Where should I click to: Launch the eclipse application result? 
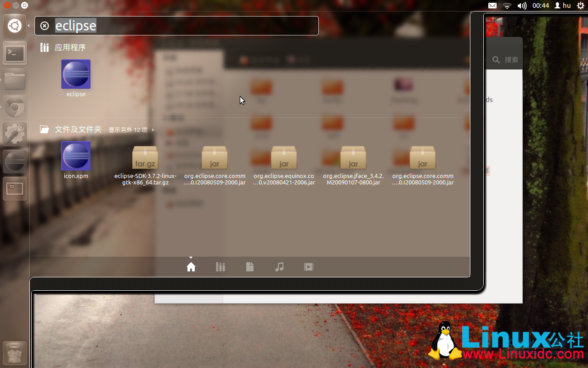(x=76, y=78)
